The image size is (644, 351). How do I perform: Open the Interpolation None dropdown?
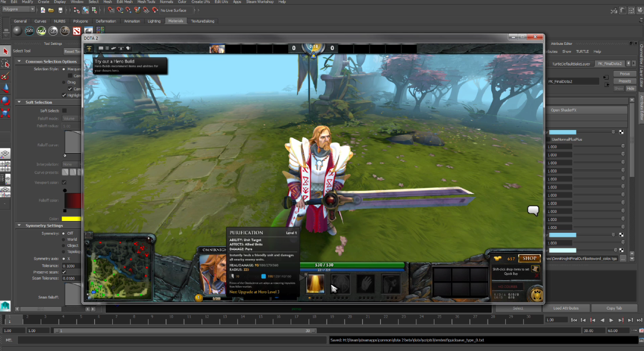tap(71, 164)
